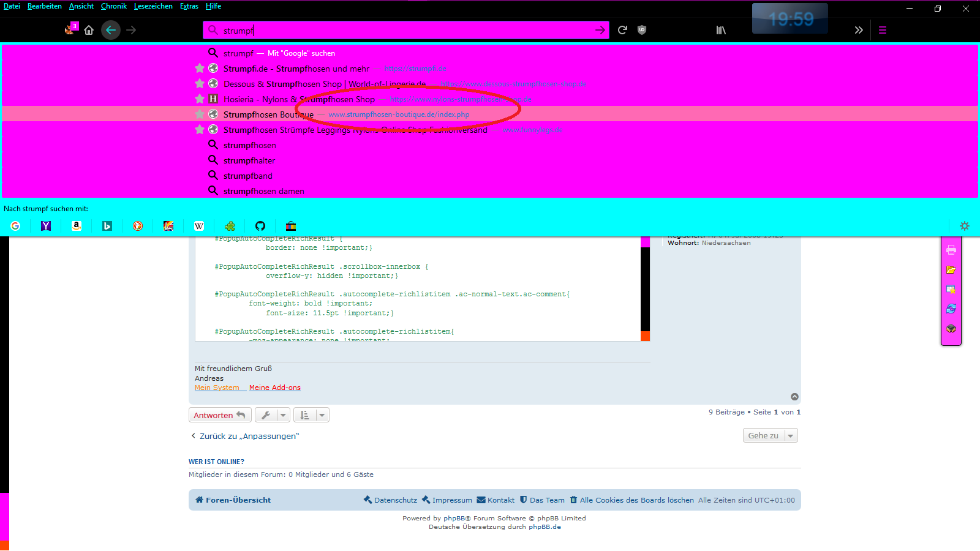Click the blue sync arrows icon
The height and width of the screenshot is (551, 980).
coord(951,309)
